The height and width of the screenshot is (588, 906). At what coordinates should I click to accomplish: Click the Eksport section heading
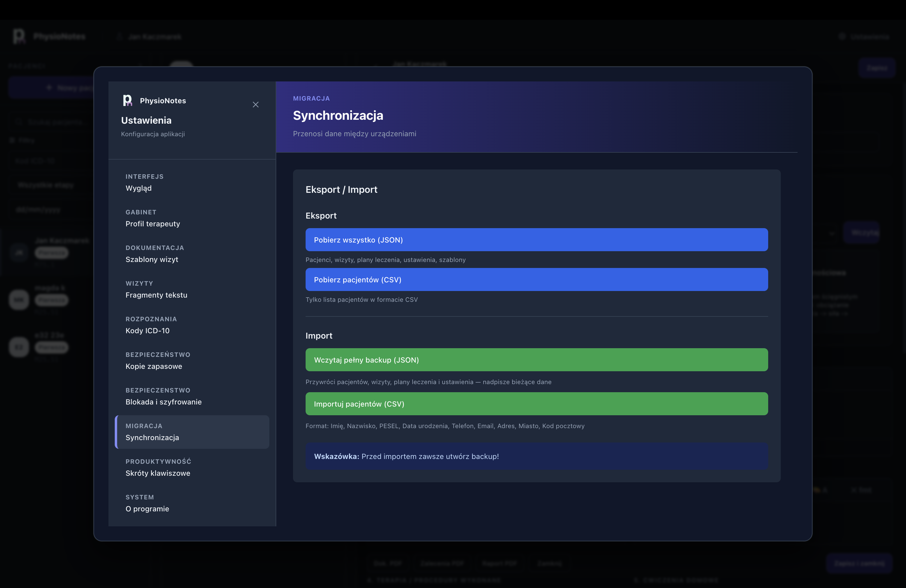tap(321, 216)
